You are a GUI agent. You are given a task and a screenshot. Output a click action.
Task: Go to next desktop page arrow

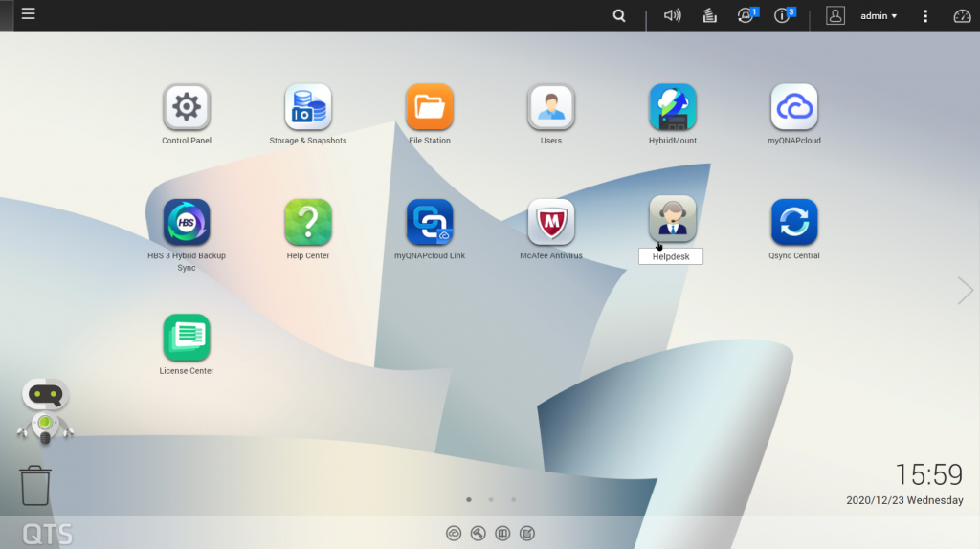pyautogui.click(x=965, y=291)
